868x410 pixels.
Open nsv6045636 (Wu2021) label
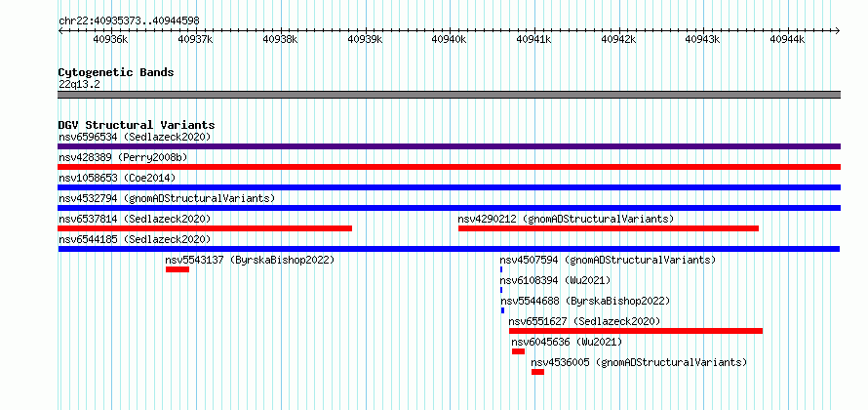click(567, 342)
